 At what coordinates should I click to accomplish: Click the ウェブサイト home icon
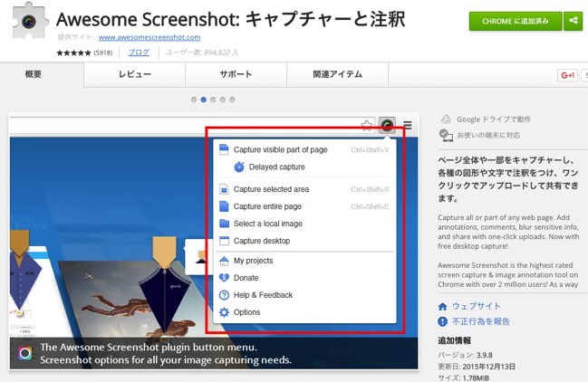(442, 307)
